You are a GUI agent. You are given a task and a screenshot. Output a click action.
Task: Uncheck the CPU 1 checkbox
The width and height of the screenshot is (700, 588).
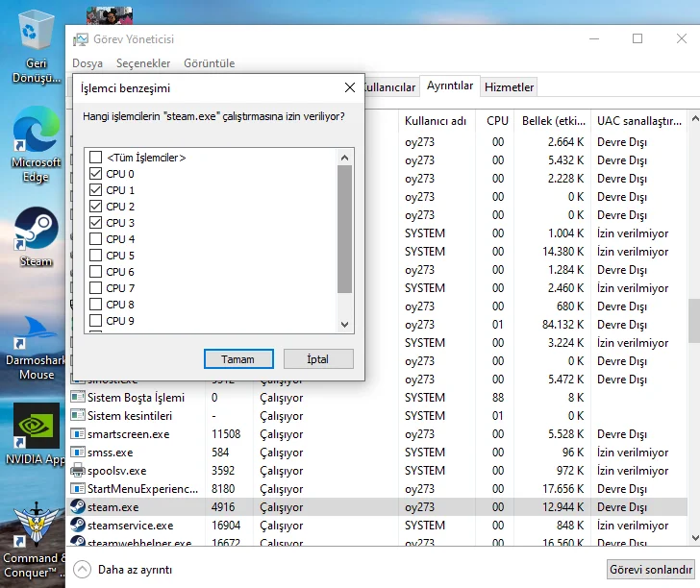[95, 190]
